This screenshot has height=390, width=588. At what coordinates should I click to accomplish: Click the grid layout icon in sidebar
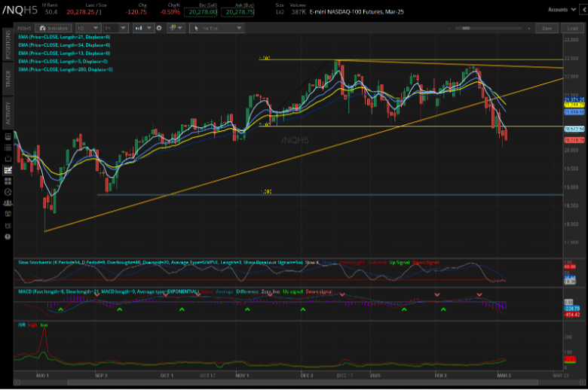8,181
